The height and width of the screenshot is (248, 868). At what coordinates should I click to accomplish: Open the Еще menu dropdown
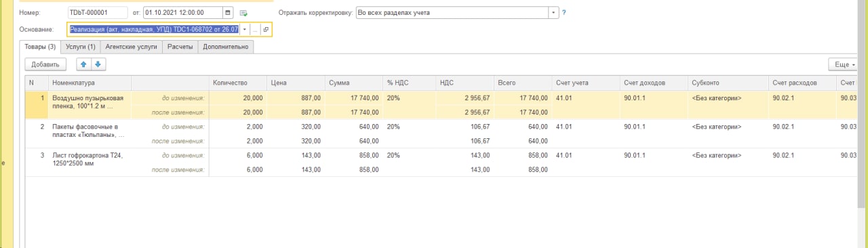843,64
